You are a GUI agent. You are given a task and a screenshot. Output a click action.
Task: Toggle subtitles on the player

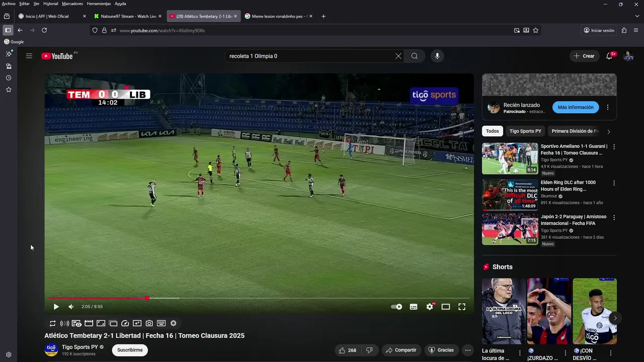coord(414,307)
